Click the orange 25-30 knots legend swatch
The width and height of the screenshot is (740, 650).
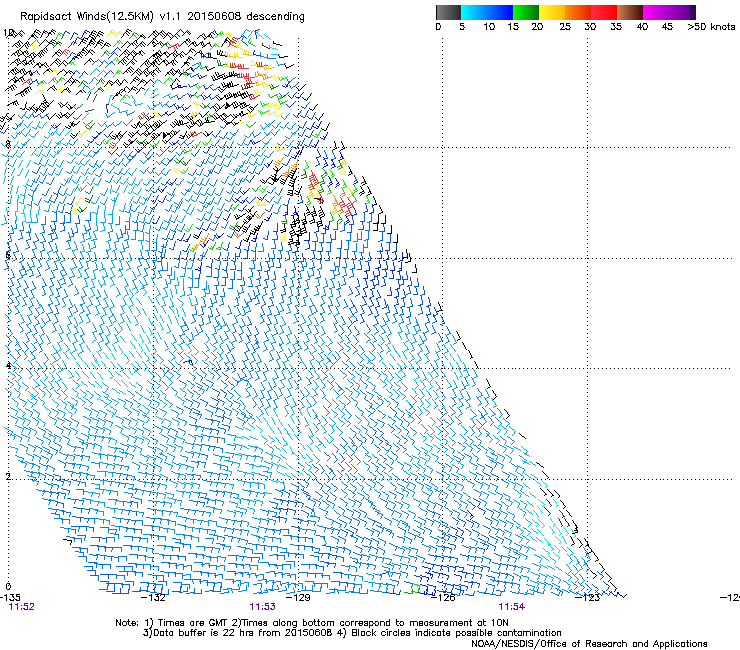pos(578,12)
